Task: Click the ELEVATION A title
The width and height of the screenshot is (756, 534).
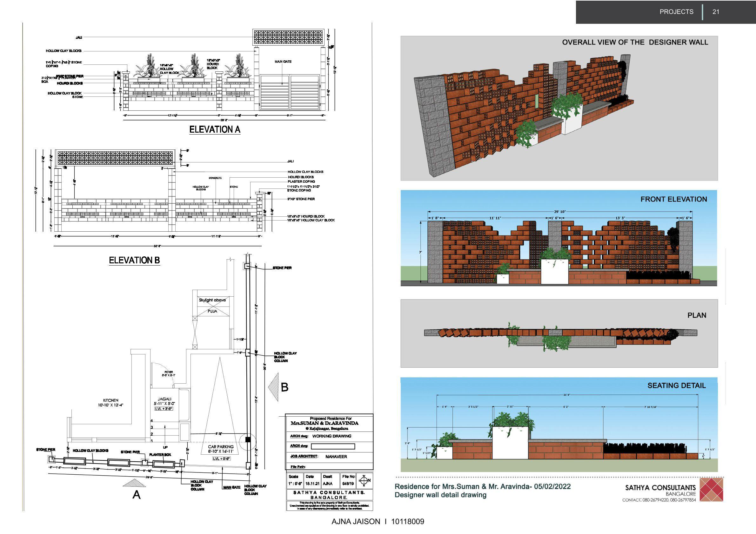Action: (215, 130)
